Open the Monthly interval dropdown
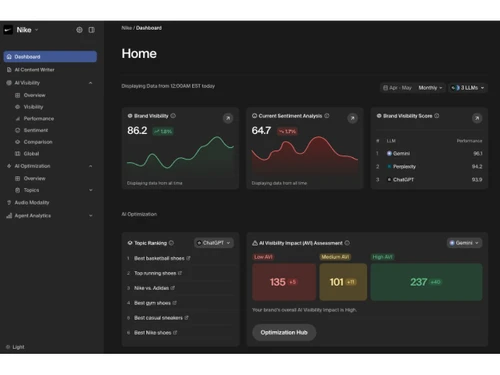 tap(430, 88)
